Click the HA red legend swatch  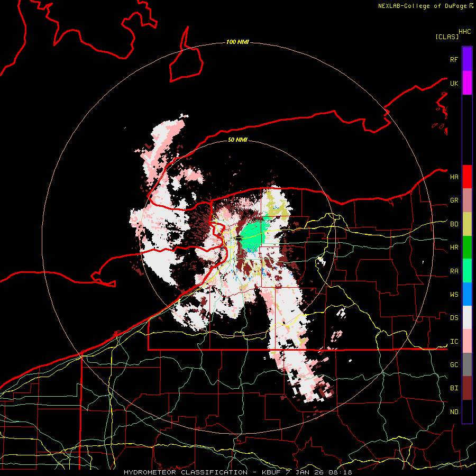click(467, 177)
